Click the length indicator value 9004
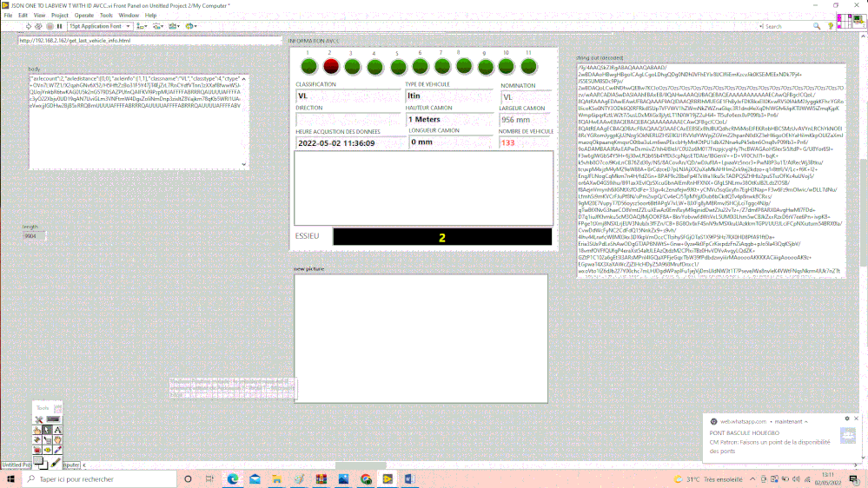The width and height of the screenshot is (868, 488). tap(35, 235)
